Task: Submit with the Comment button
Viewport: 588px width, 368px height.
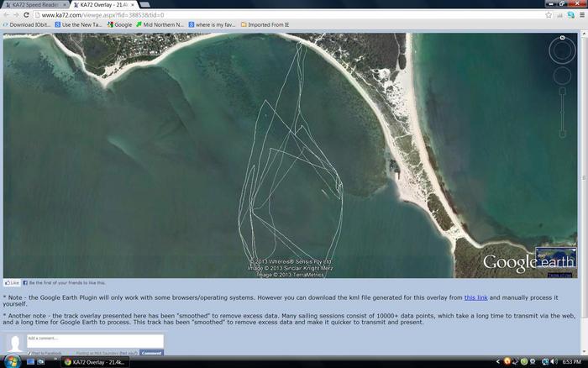Action: [x=151, y=353]
